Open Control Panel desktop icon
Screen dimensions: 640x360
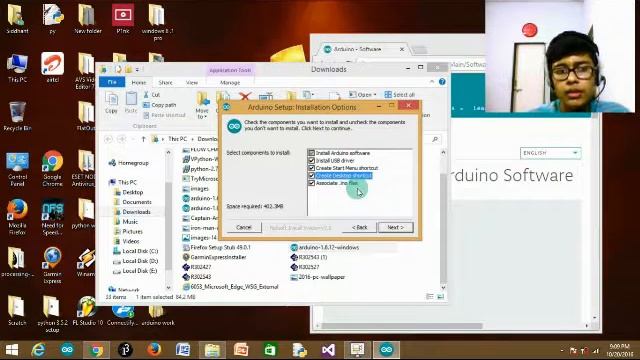coord(17,169)
